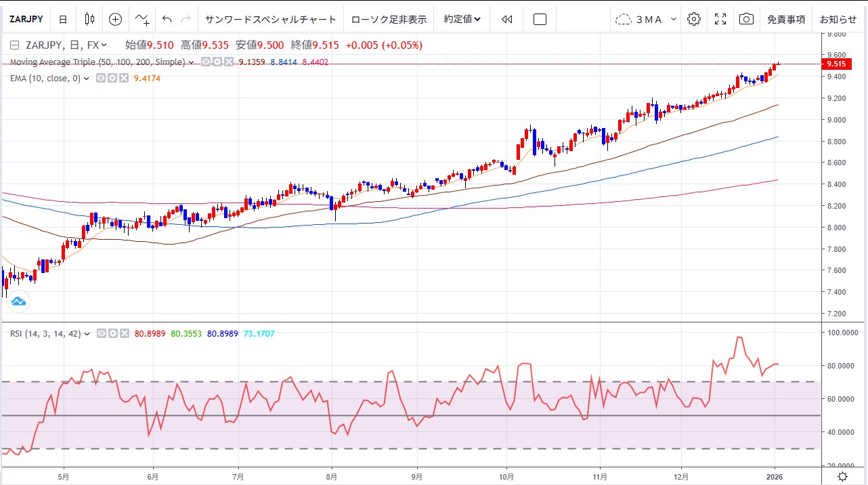
Task: Open the お知らせ notifications menu
Action: point(838,19)
